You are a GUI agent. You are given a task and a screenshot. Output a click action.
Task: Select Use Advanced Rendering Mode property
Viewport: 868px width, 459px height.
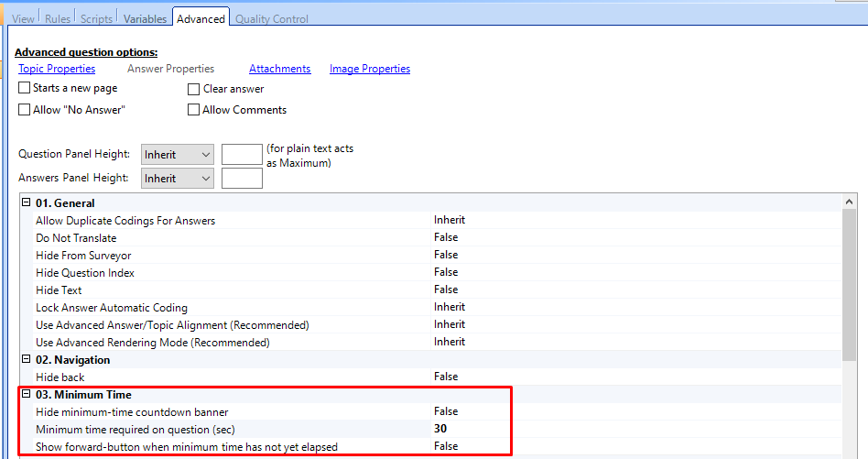click(x=438, y=342)
